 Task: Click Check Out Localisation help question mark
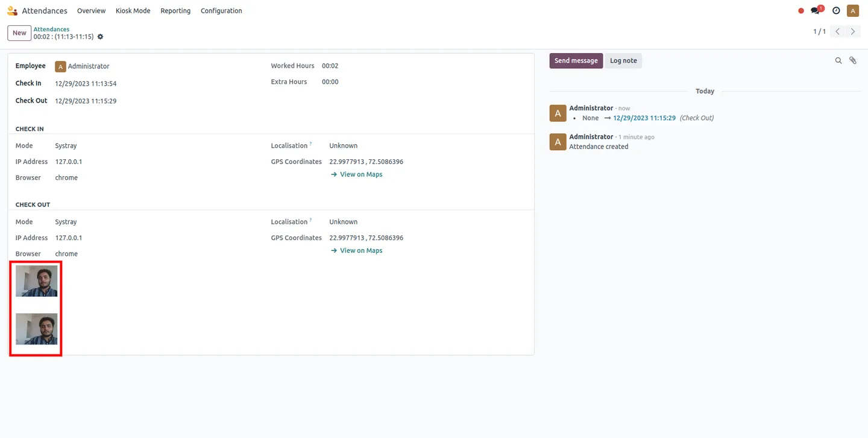[x=310, y=220]
